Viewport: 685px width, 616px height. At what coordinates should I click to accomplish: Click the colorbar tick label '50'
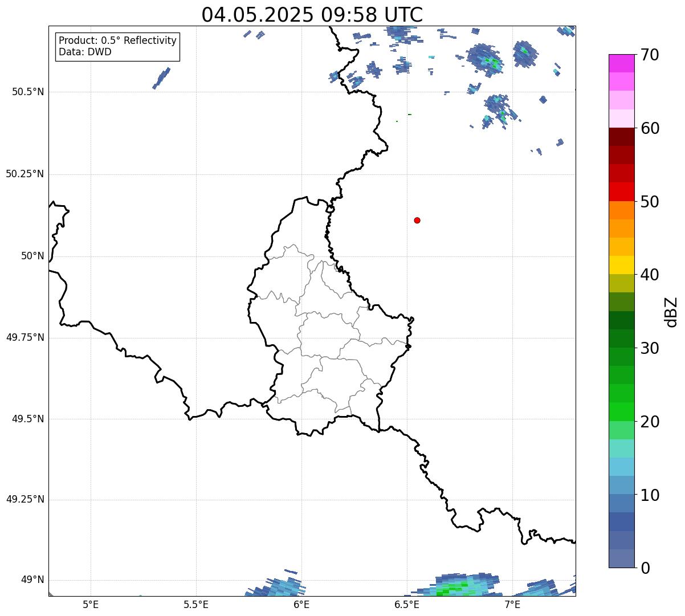650,202
